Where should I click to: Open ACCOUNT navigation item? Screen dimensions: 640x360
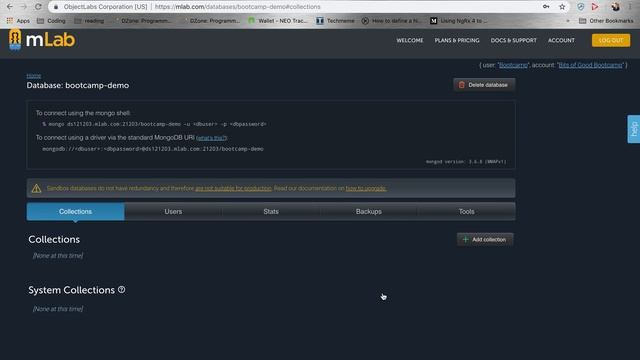pos(561,40)
